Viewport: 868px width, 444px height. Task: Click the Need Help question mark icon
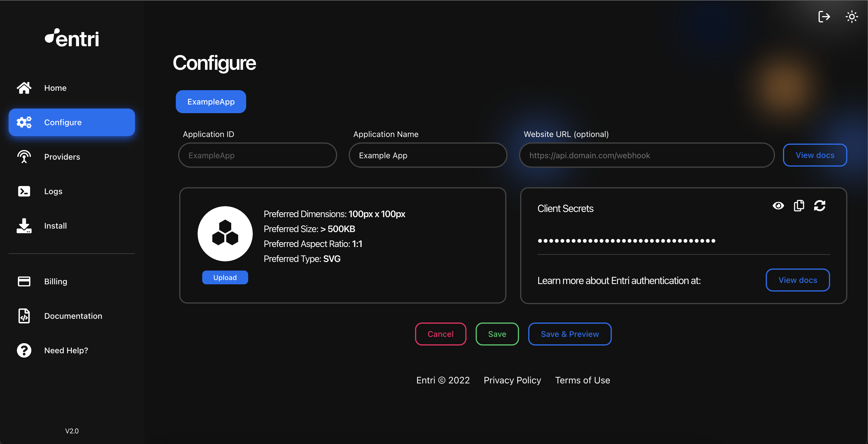[x=24, y=350]
